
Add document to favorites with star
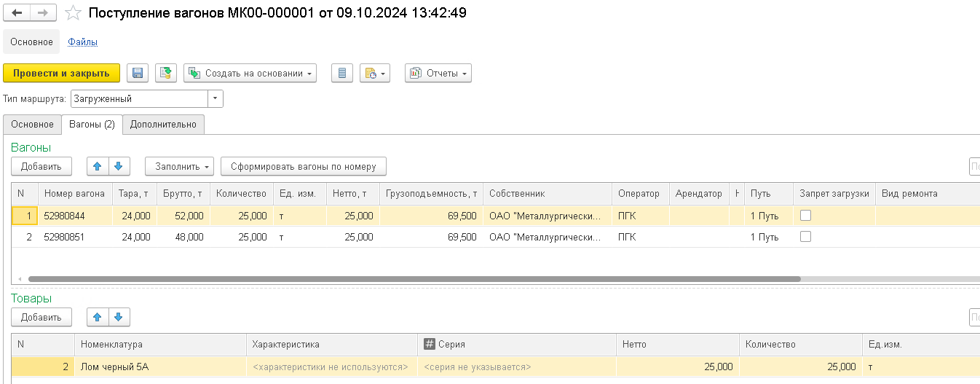tap(73, 13)
